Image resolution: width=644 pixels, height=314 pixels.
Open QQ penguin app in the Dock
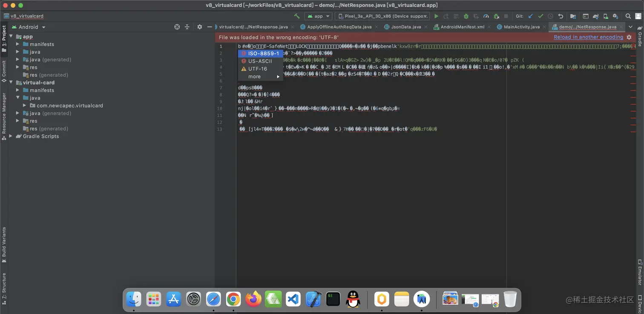[x=353, y=299]
